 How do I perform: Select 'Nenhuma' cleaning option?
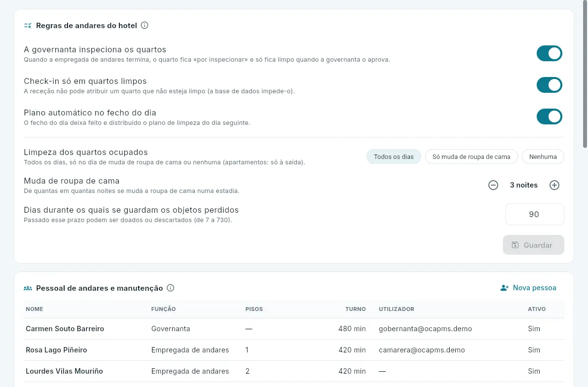(x=543, y=156)
